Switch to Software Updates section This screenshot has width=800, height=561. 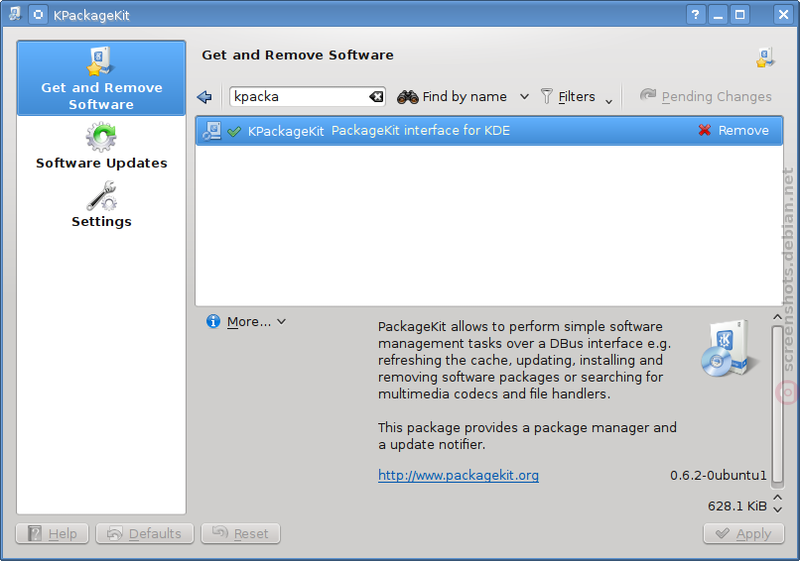(x=101, y=146)
